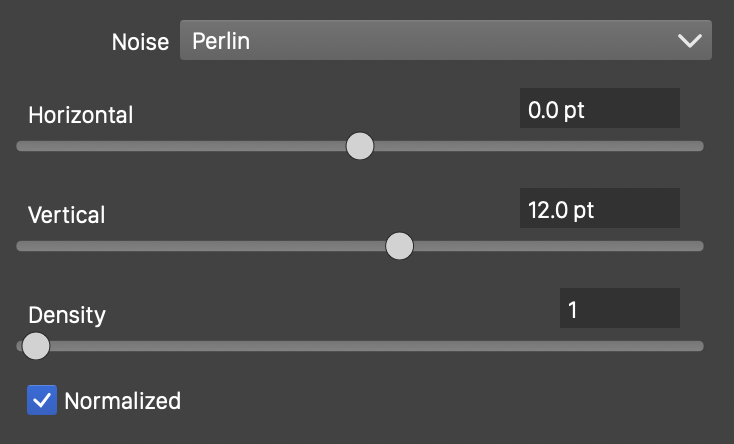This screenshot has height=444, width=734.
Task: Click the Horizontal label text
Action: (x=80, y=114)
